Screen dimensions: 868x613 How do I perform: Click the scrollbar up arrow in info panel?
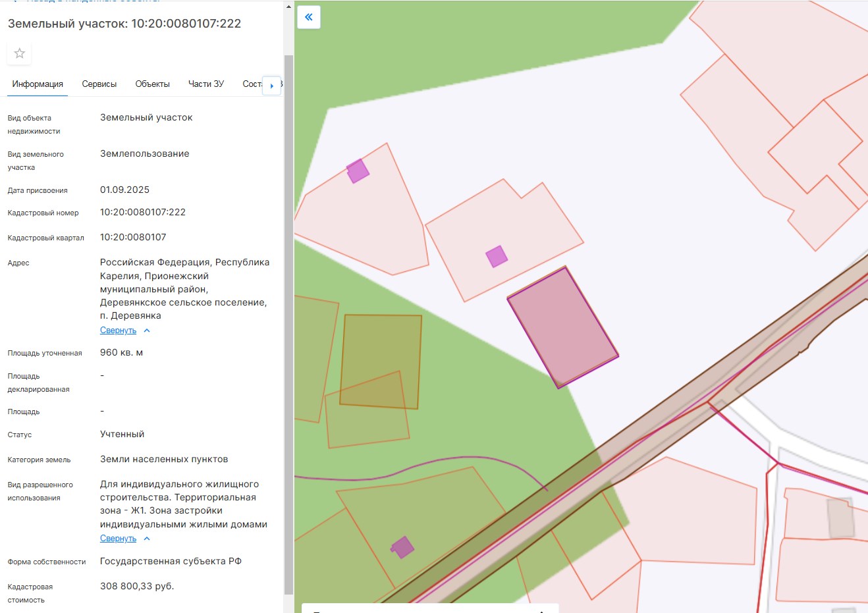(x=288, y=7)
